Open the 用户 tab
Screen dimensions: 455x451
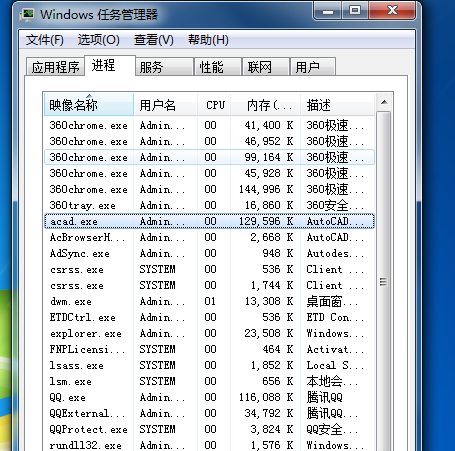point(313,67)
